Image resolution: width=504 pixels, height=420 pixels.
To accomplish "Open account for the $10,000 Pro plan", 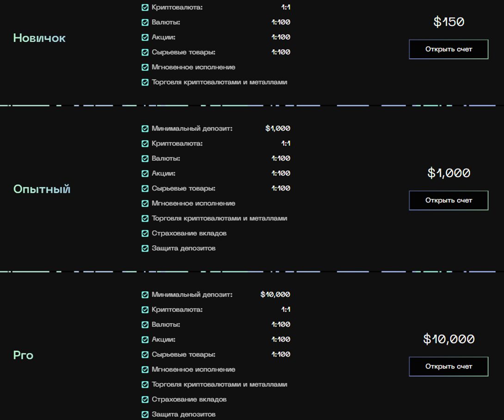I will (449, 366).
